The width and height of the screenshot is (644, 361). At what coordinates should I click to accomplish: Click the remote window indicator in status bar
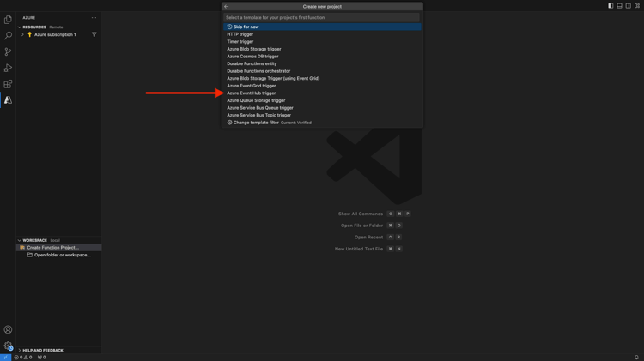pyautogui.click(x=5, y=358)
